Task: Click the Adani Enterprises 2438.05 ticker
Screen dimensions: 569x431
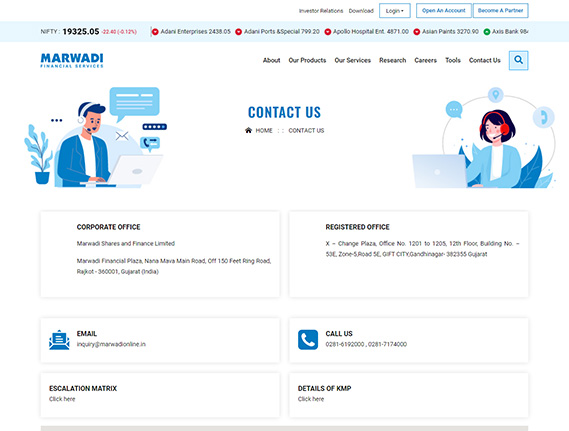Action: 195,32
